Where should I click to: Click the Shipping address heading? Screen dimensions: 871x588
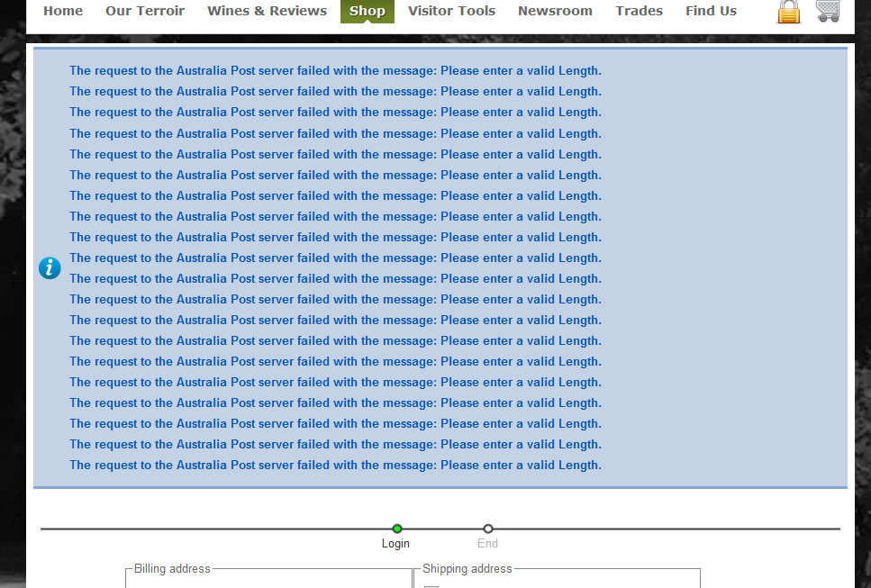click(x=467, y=568)
